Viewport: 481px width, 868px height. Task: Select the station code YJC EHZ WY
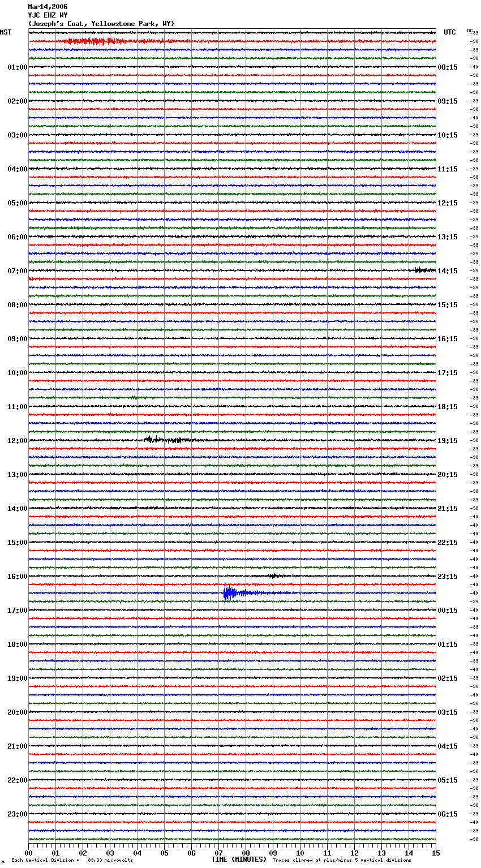pyautogui.click(x=48, y=15)
